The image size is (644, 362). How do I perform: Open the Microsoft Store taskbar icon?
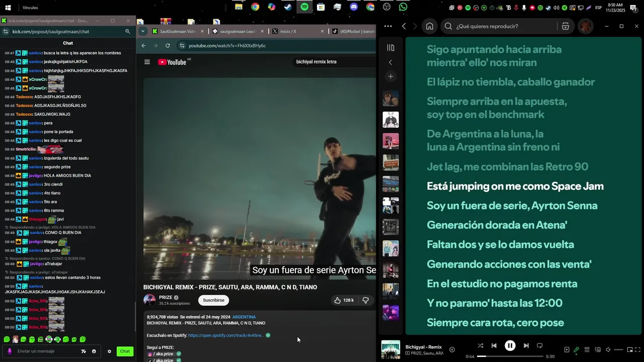(x=320, y=7)
